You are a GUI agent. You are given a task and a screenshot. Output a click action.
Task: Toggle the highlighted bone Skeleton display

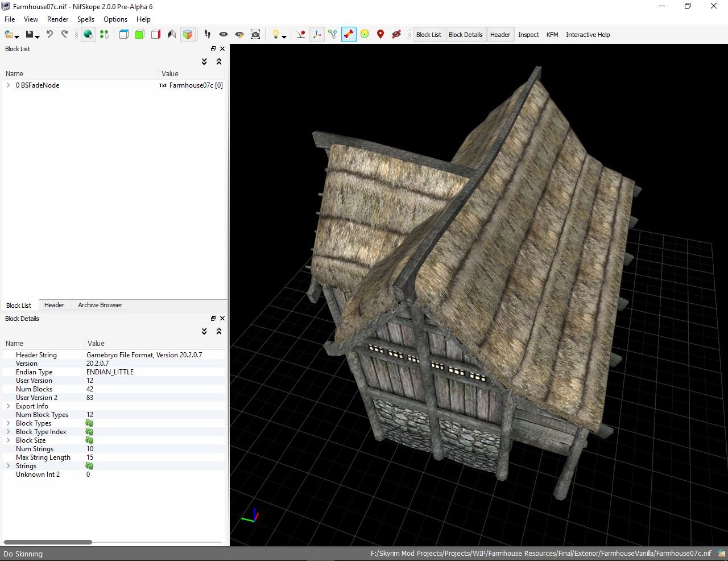click(x=349, y=35)
